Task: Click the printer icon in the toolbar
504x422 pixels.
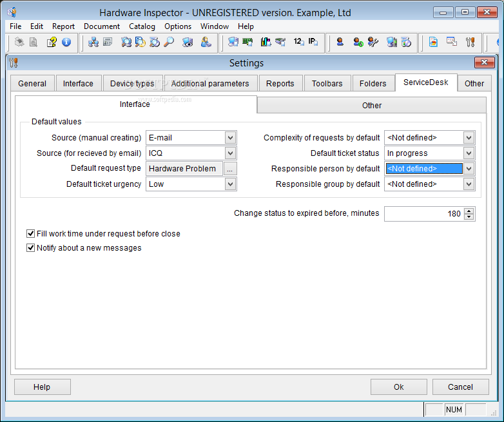Action: click(19, 42)
